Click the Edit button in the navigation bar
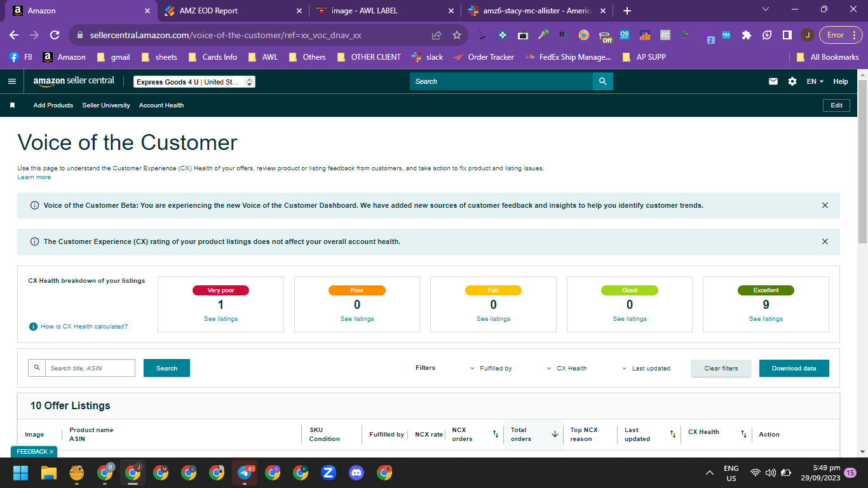This screenshot has height=488, width=868. (836, 105)
